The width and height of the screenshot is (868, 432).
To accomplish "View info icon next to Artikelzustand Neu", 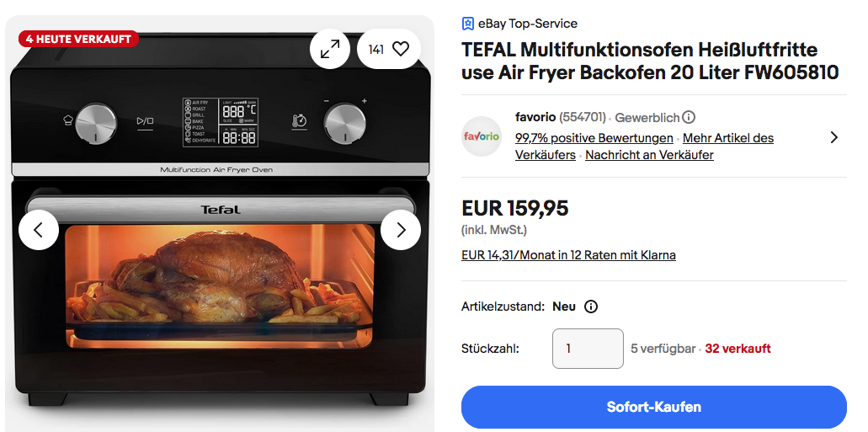I will pos(591,307).
